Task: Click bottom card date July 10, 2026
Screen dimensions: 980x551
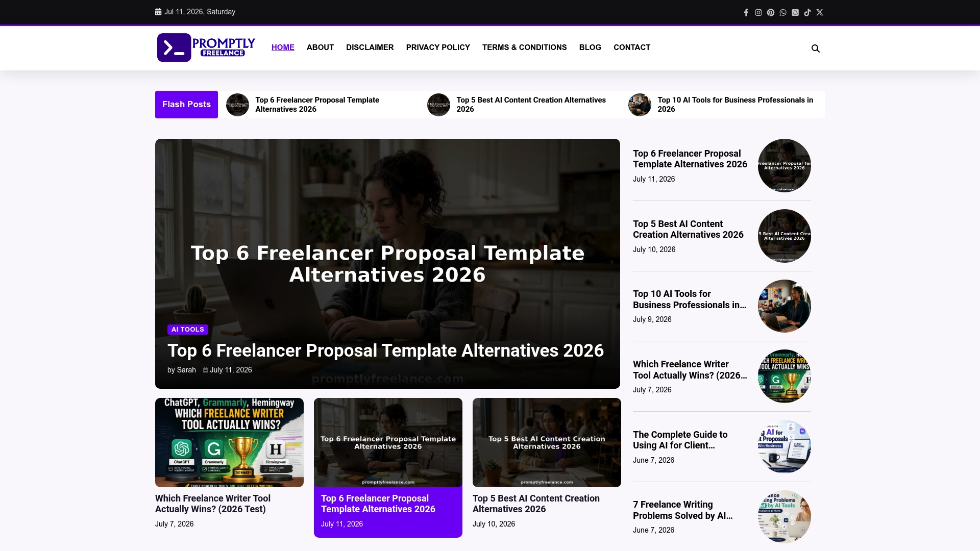Action: click(x=494, y=524)
